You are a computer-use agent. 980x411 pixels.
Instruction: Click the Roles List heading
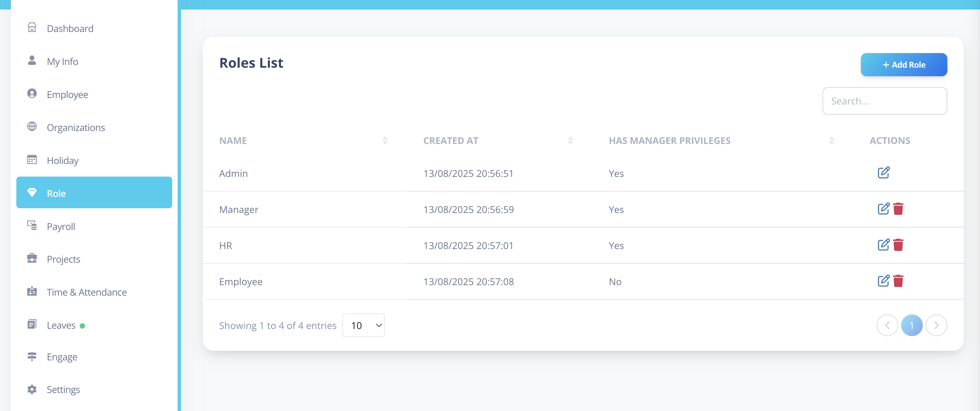(251, 63)
